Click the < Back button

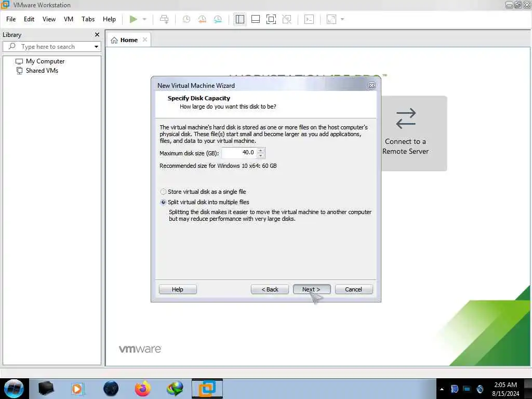click(270, 289)
